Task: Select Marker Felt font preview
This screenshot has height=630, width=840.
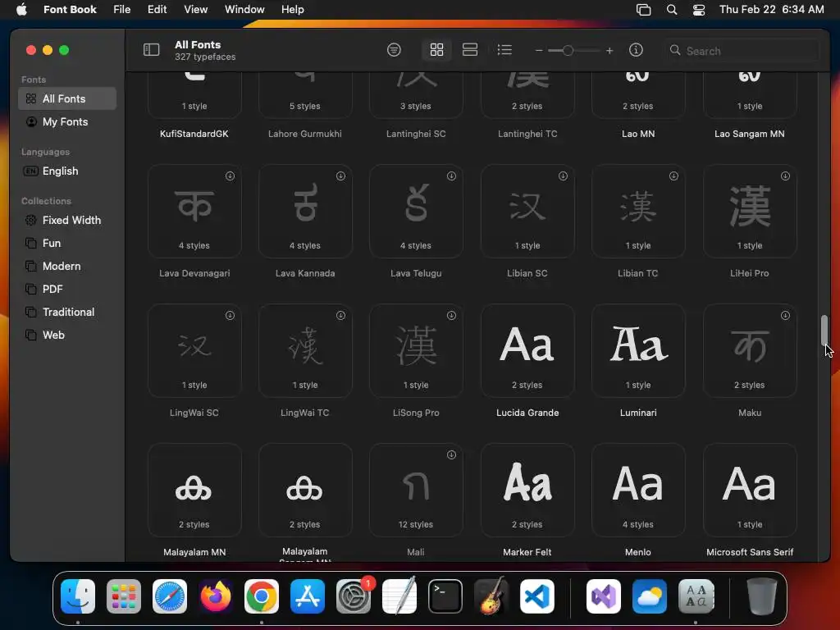Action: 527,490
